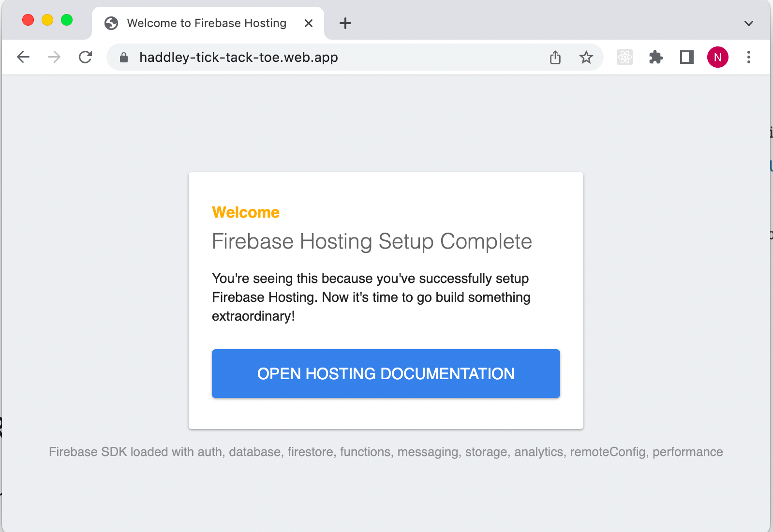Open the Extensions puzzle menu
The height and width of the screenshot is (532, 773).
[x=656, y=58]
